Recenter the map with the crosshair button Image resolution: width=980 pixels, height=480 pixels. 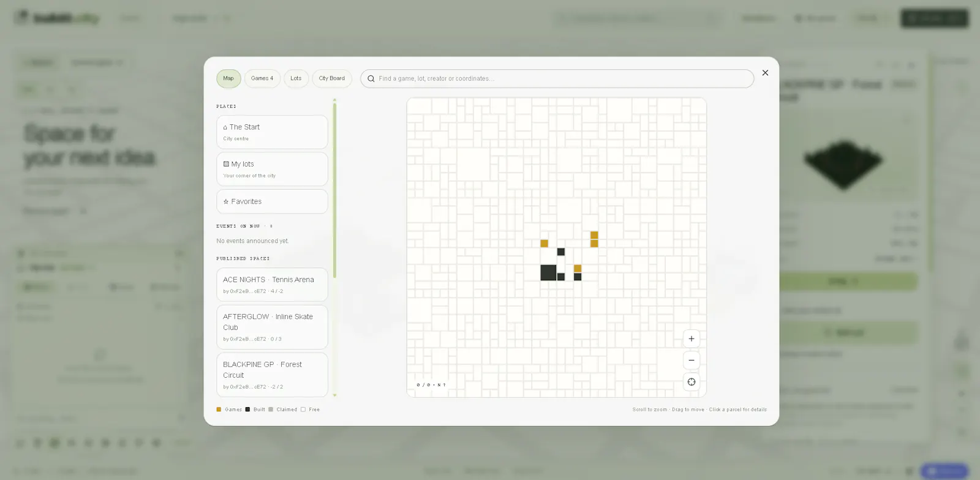[x=692, y=382]
